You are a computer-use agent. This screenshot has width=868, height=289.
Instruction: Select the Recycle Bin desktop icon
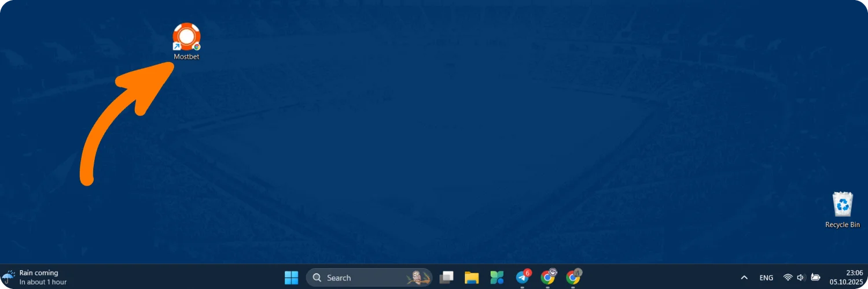pos(843,210)
